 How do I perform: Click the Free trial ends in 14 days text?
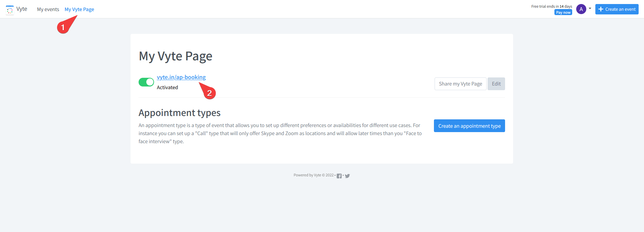(552, 6)
